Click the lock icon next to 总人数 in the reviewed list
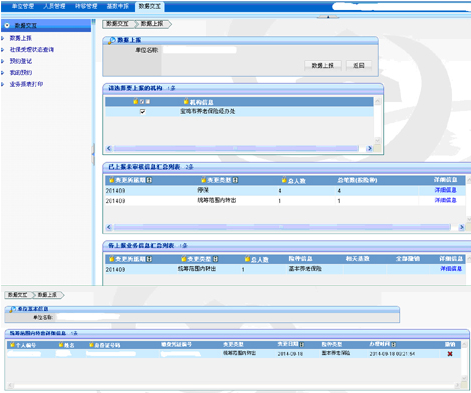Image resolution: width=471 pixels, height=393 pixels. [284, 180]
